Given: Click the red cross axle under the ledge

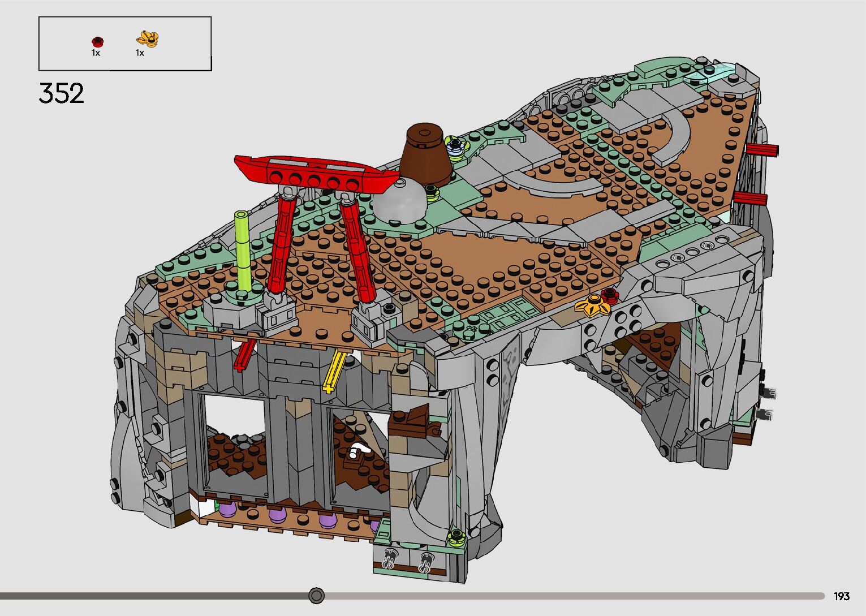Looking at the screenshot, I should click(x=244, y=354).
